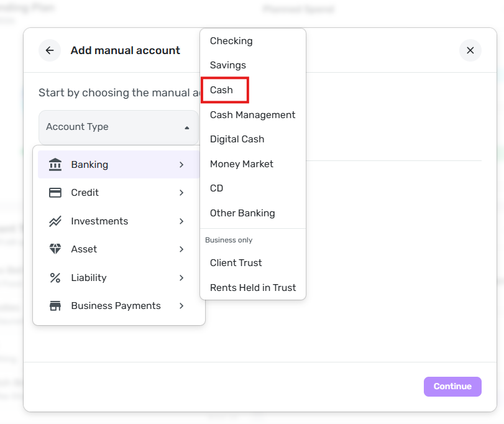
Task: Expand the Liability submenu chevron
Action: [181, 278]
